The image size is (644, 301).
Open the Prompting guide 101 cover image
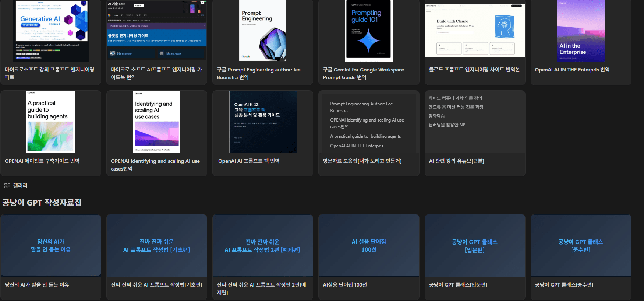pos(368,31)
